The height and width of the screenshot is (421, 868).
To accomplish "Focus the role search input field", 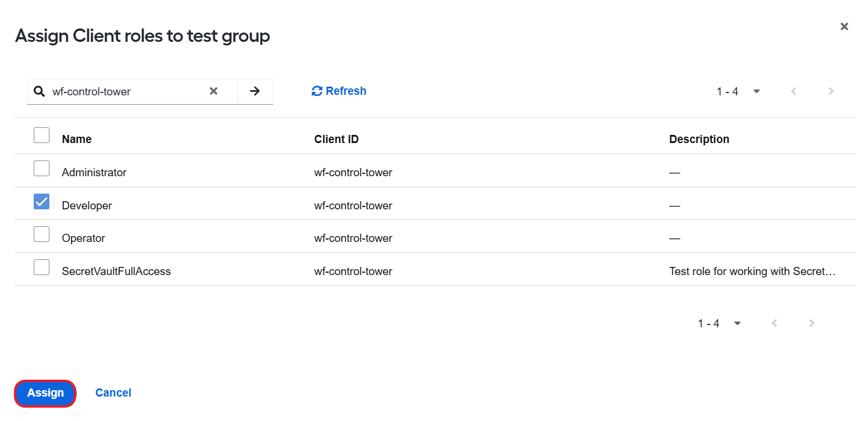I will [128, 91].
